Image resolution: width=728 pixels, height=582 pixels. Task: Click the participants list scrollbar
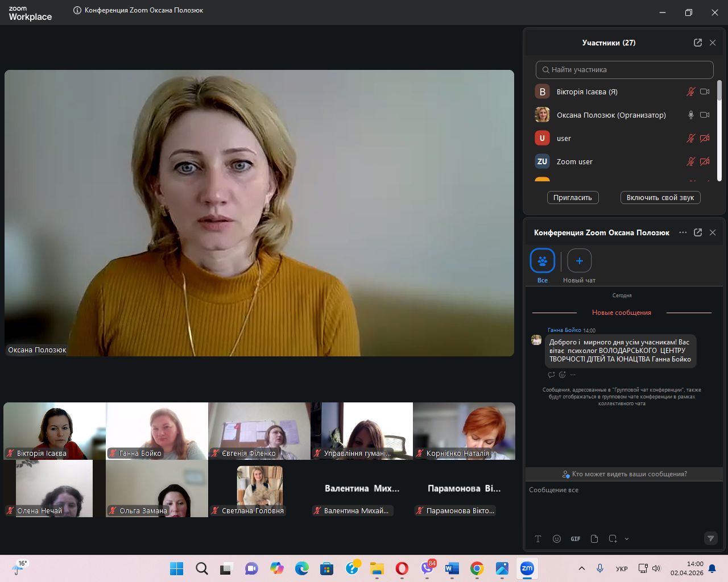click(x=719, y=131)
